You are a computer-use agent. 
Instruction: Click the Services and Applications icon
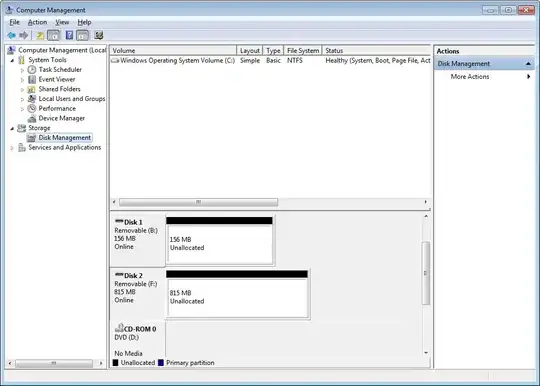pyautogui.click(x=22, y=147)
